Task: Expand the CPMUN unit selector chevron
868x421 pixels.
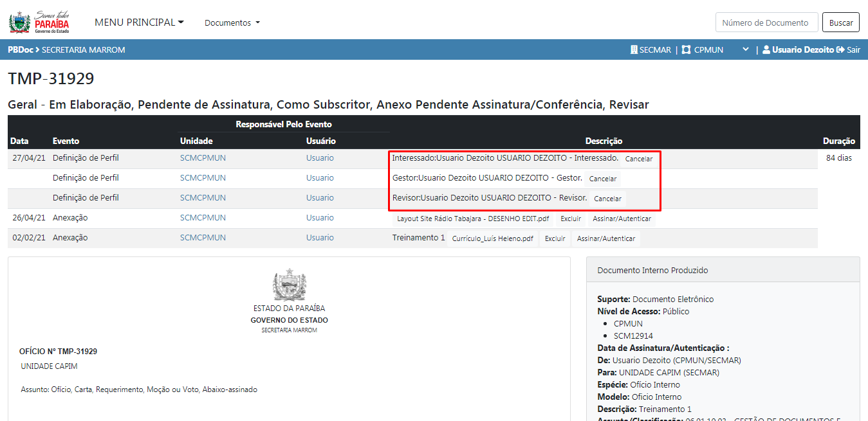Action: (x=745, y=49)
